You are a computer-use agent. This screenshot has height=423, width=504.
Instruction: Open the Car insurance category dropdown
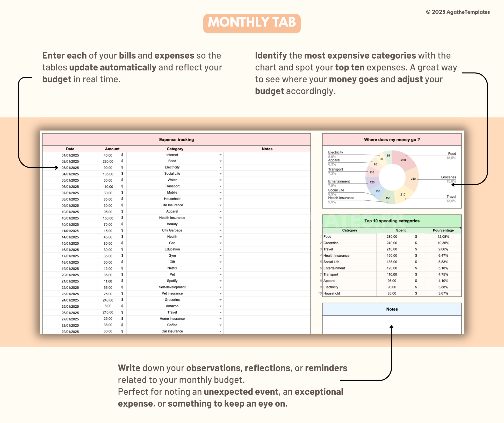(220, 332)
